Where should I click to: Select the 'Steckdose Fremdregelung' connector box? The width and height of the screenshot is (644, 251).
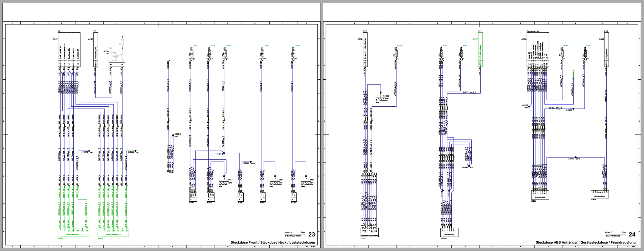tap(369, 232)
